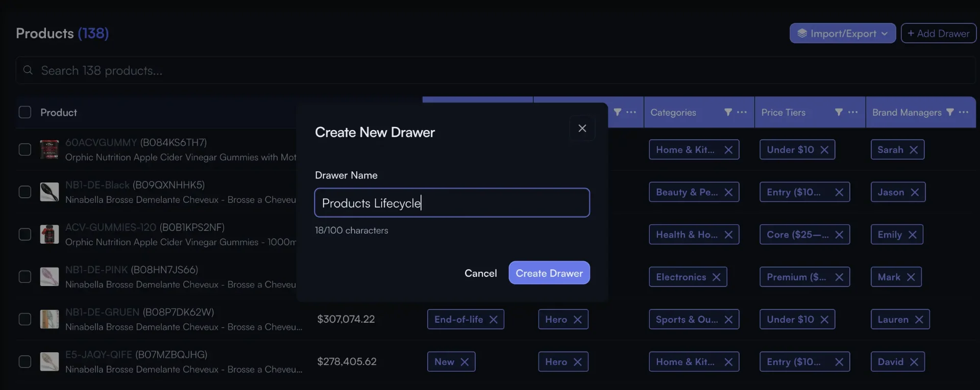
Task: Check the ACV-GUMMIES-120 product row
Action: click(25, 235)
